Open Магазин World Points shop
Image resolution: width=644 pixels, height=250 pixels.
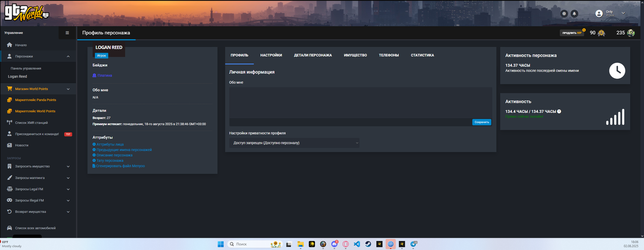coord(38,89)
